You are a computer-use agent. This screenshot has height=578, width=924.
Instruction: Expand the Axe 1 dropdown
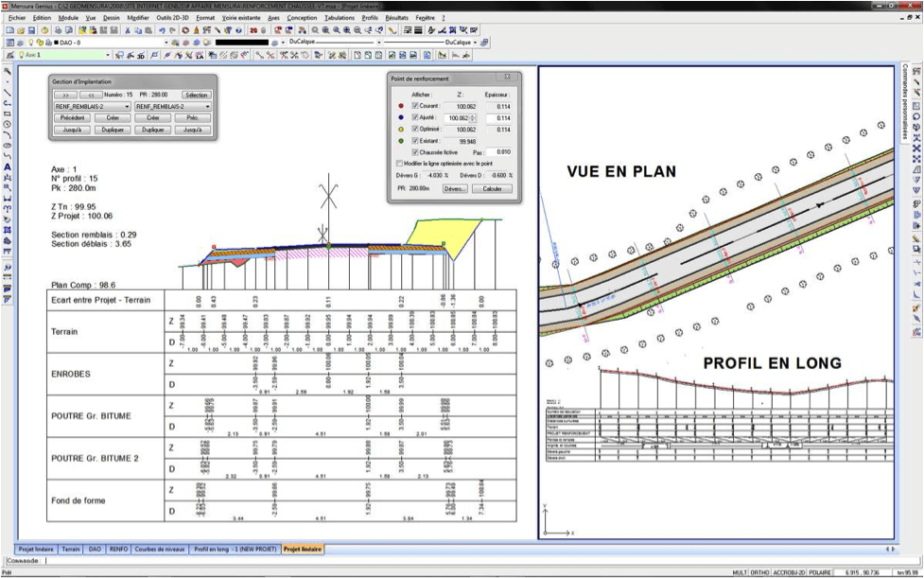[107, 55]
